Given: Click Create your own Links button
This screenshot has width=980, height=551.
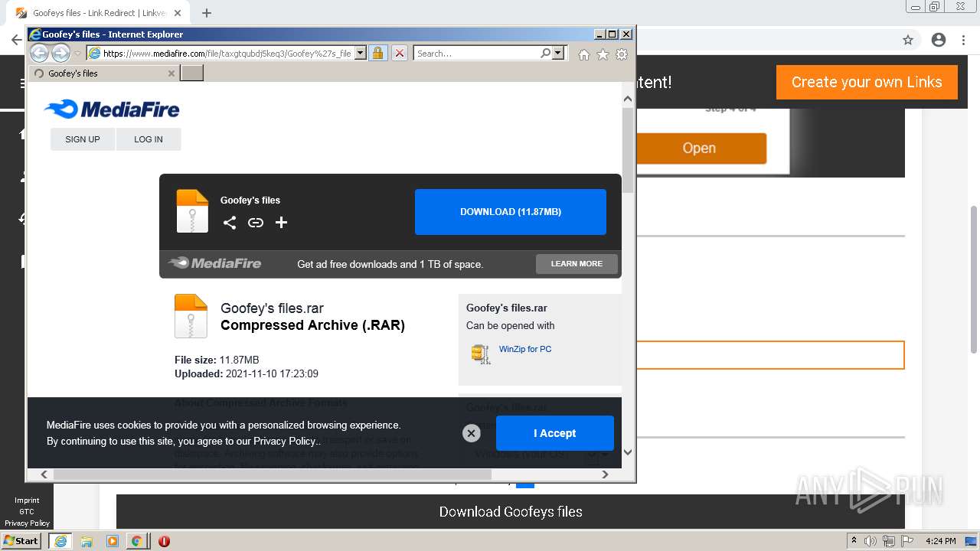Looking at the screenshot, I should (x=867, y=82).
